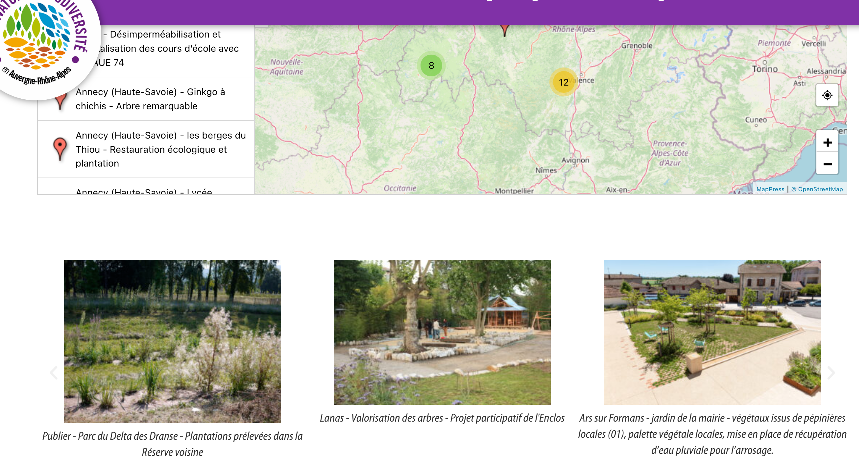Click the Grenoble label on the map
The height and width of the screenshot is (469, 868).
pos(637,45)
